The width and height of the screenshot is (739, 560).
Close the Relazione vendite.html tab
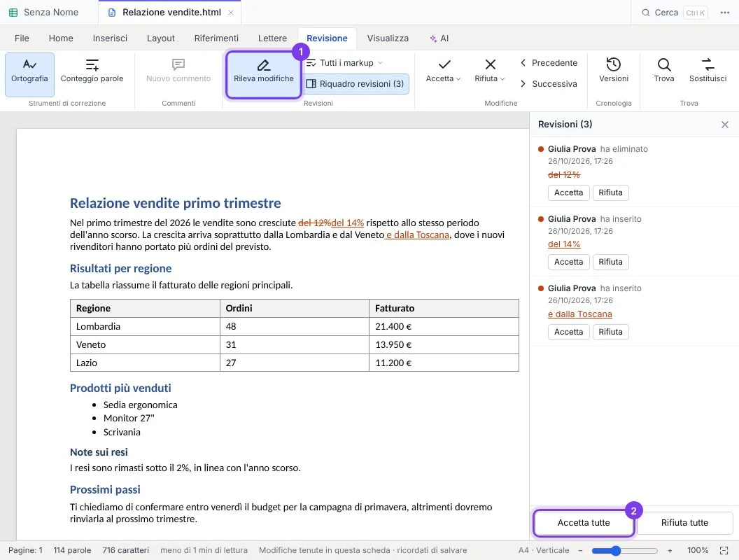pos(231,13)
